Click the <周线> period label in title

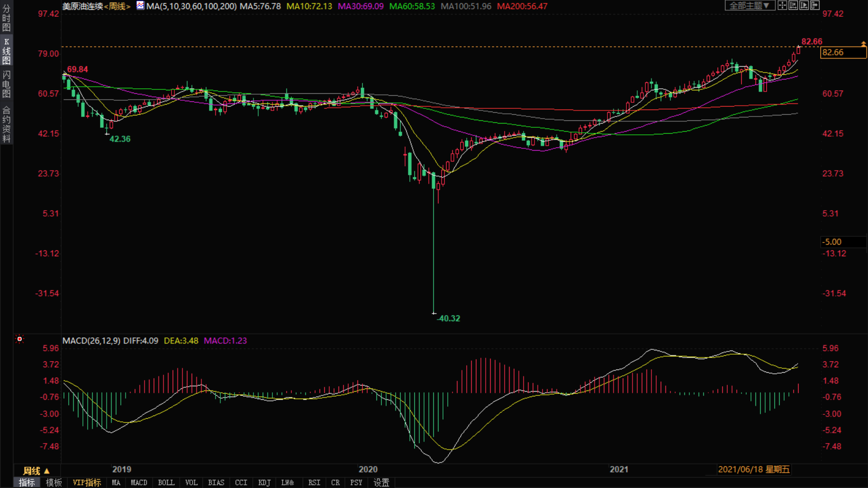click(117, 6)
